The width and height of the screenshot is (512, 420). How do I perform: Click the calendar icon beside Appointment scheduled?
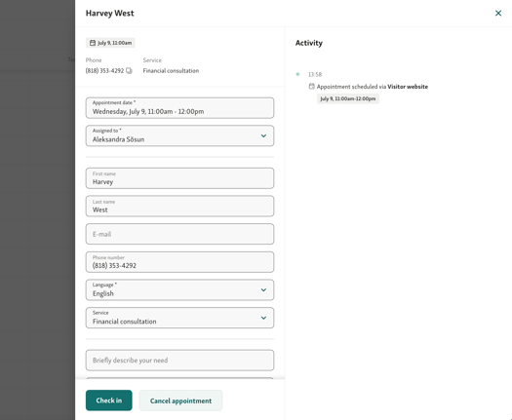[x=311, y=87]
